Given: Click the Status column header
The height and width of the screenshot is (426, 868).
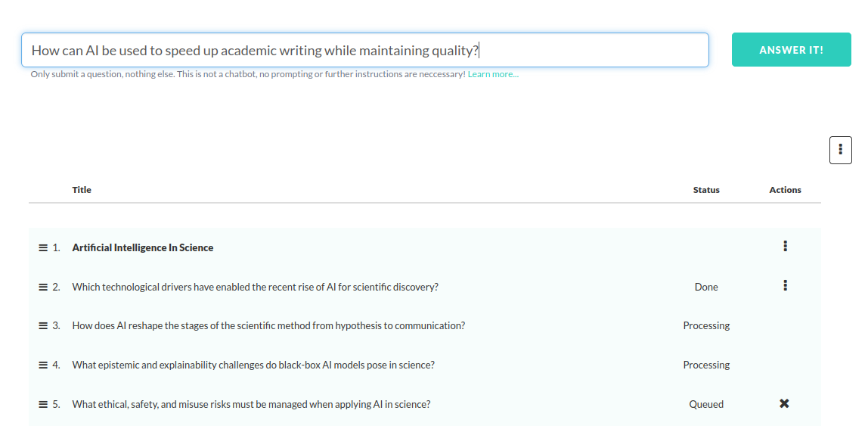Looking at the screenshot, I should (706, 190).
